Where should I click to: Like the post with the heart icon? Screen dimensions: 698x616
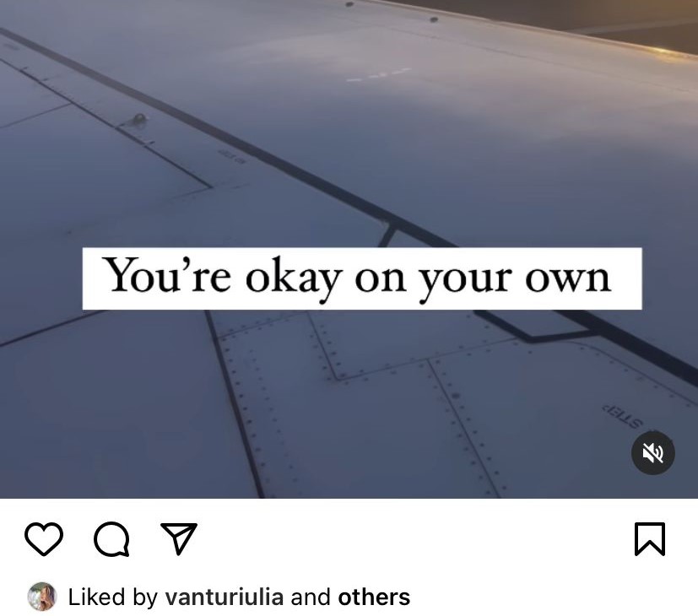click(x=44, y=539)
